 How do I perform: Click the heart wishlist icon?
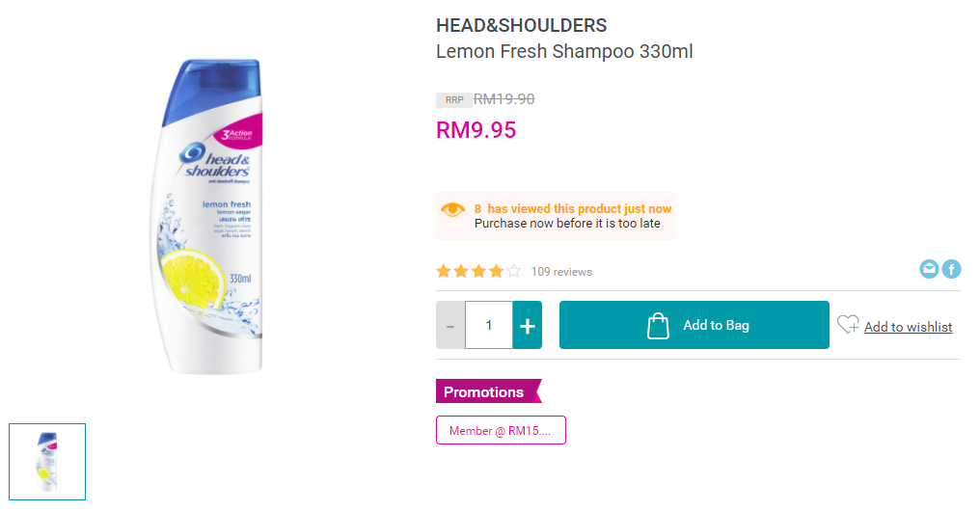pos(848,325)
